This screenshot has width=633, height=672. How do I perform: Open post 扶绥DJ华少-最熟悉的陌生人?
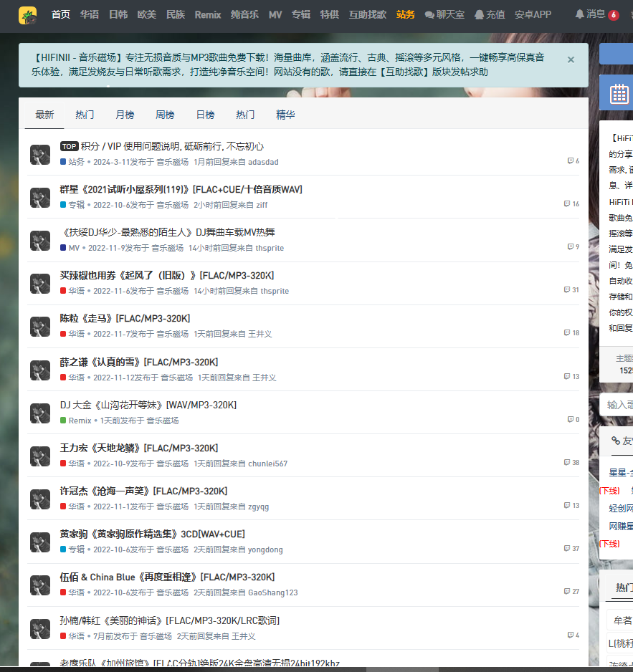click(x=168, y=232)
